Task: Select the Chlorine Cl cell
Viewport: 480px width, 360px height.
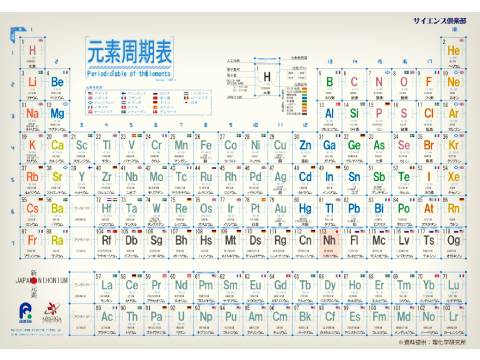Action: tap(429, 116)
